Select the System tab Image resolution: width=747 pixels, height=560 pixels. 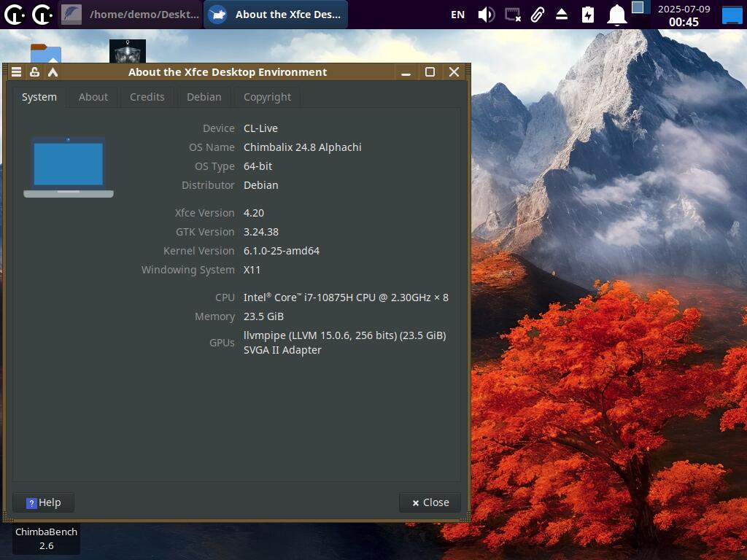39,97
